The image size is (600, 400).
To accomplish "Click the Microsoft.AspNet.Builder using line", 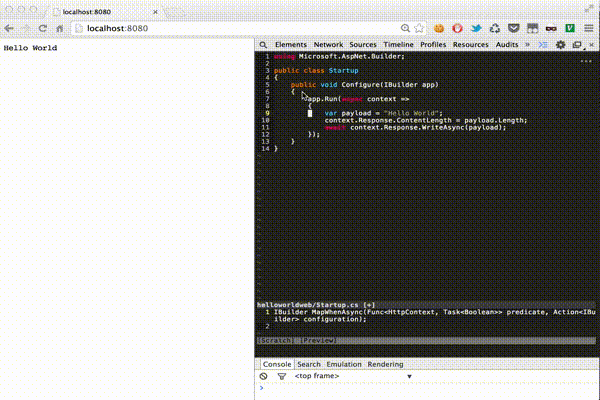I will coord(339,56).
